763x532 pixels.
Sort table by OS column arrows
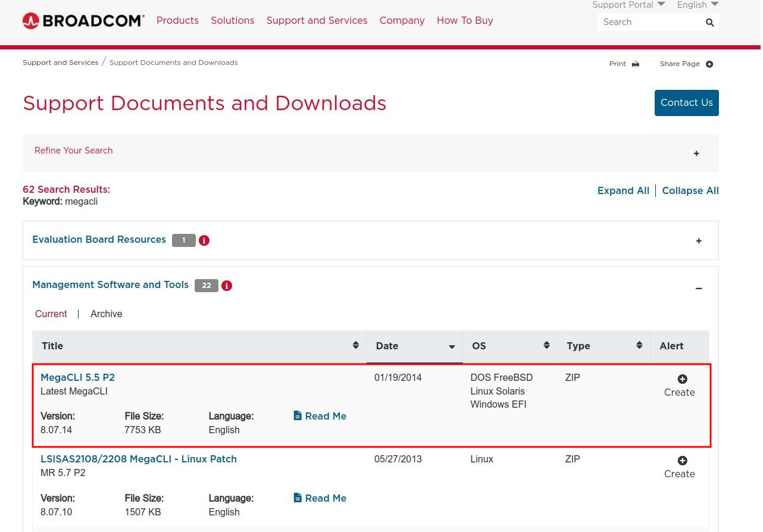(546, 345)
